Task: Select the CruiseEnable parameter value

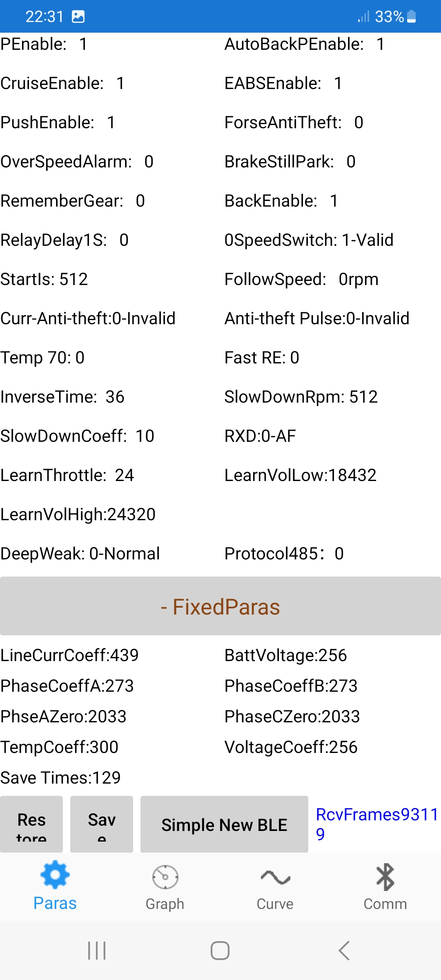Action: (120, 83)
